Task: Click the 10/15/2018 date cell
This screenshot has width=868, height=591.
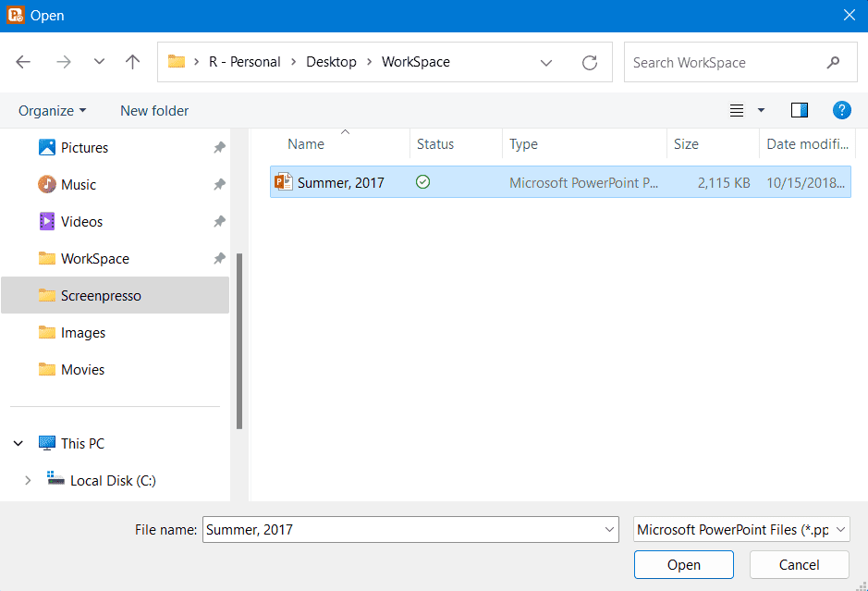Action: [x=805, y=183]
